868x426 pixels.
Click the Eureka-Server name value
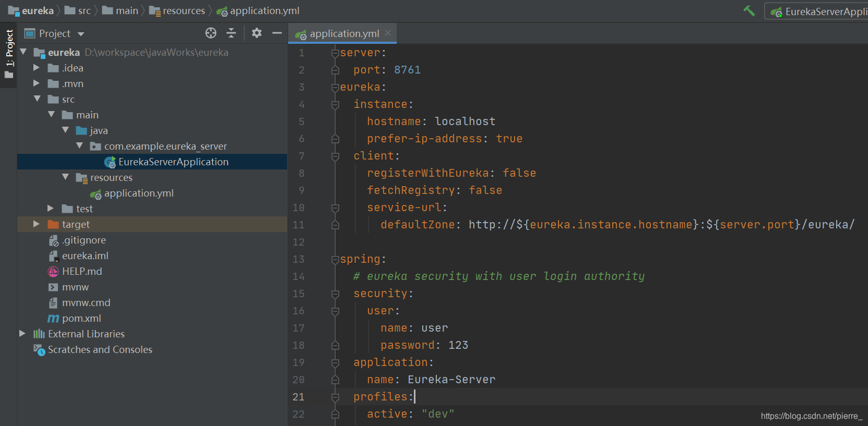(451, 380)
